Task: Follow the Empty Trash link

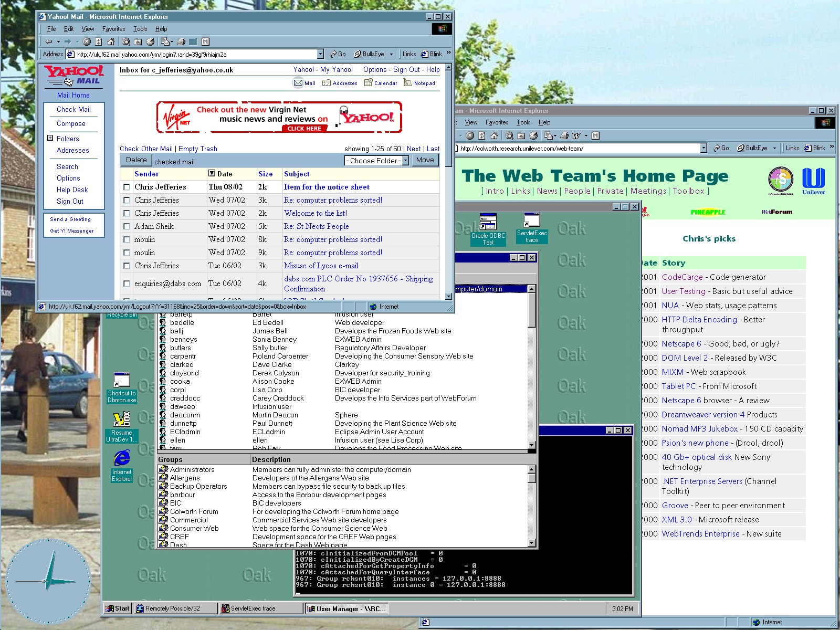Action: pos(197,149)
